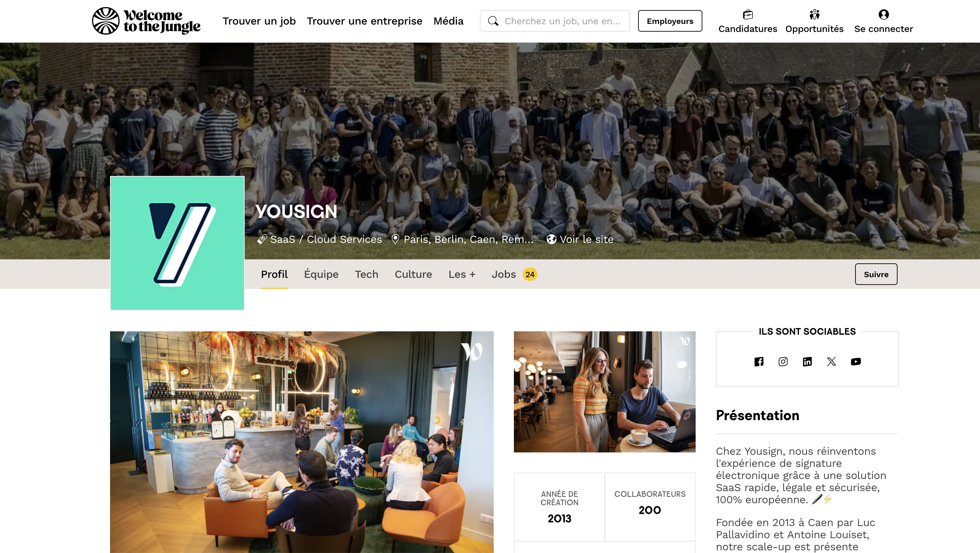This screenshot has height=553, width=980.
Task: Focus the job search input field
Action: (x=555, y=21)
